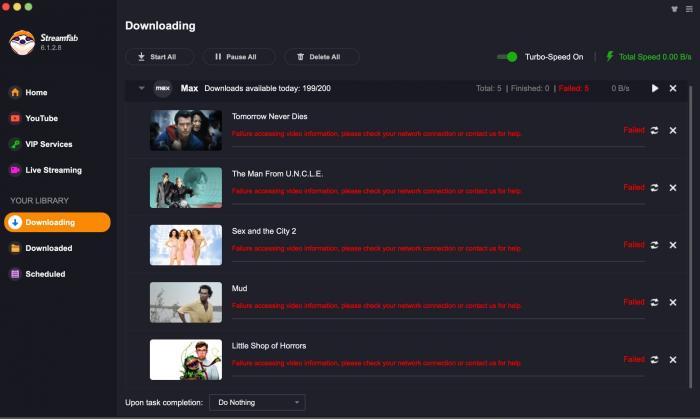Start all Max group downloads with play icon
Screen dimensions: 700x419
point(655,88)
